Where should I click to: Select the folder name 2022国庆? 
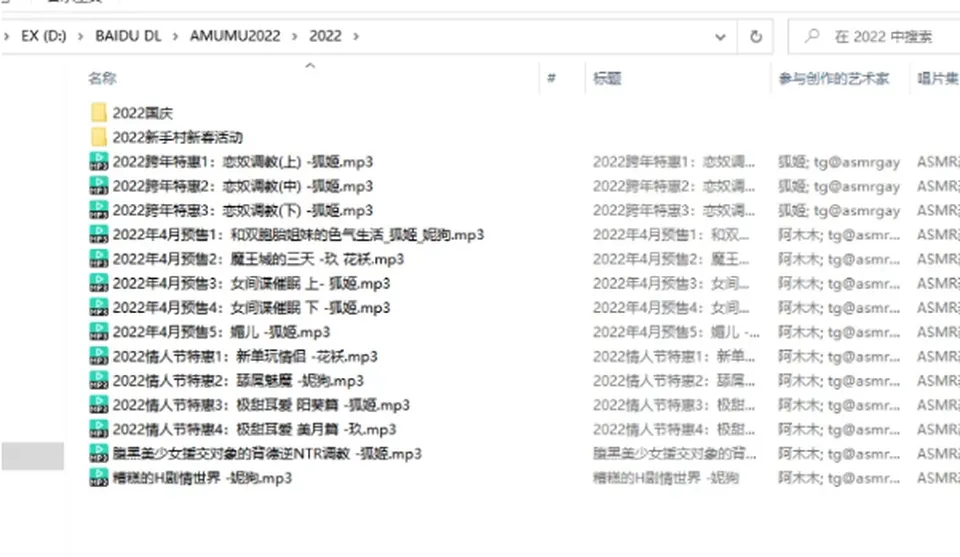tap(143, 113)
